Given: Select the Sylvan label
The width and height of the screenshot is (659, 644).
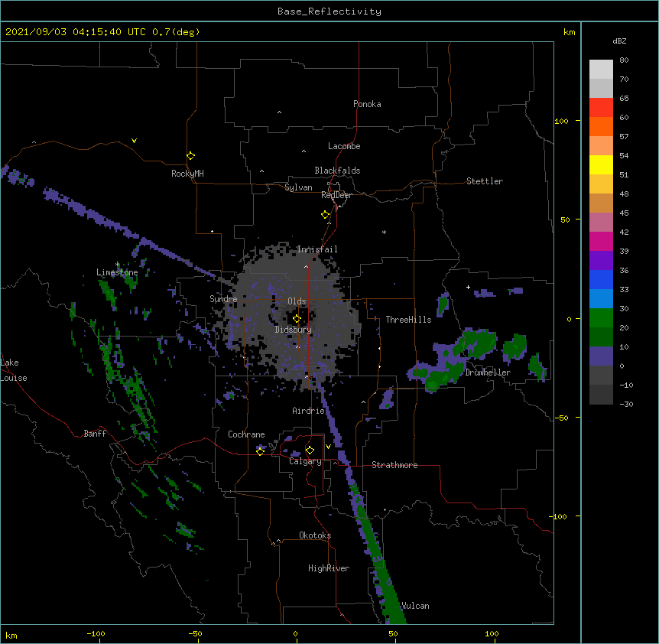Looking at the screenshot, I should point(298,187).
